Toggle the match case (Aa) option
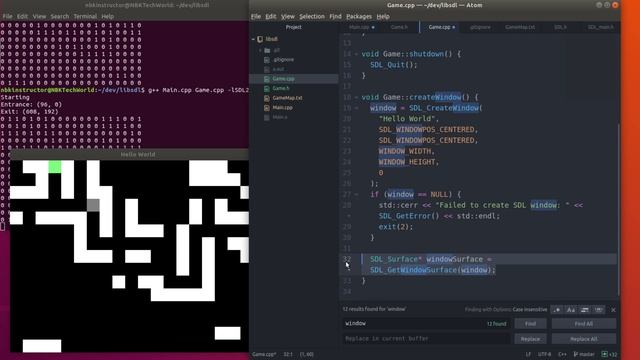 [x=571, y=310]
